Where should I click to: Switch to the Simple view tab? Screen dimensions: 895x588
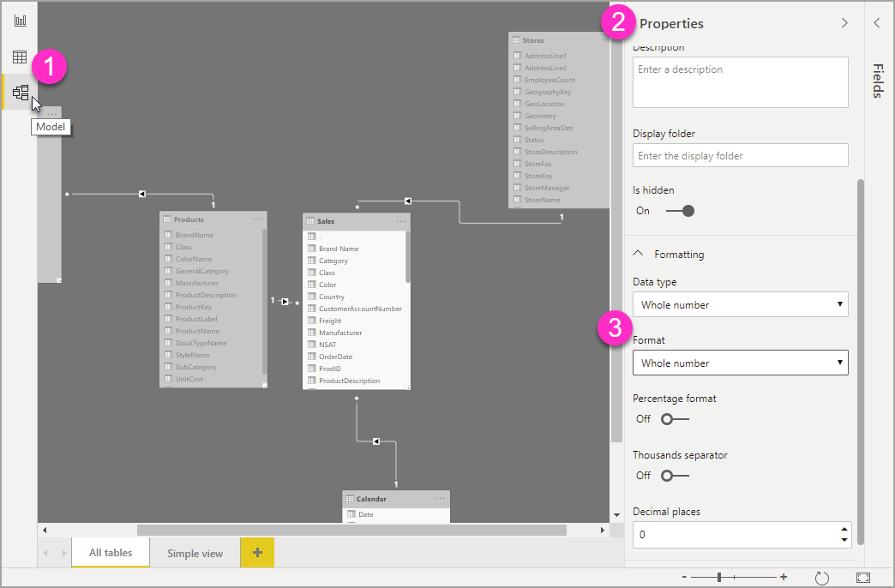coord(194,553)
